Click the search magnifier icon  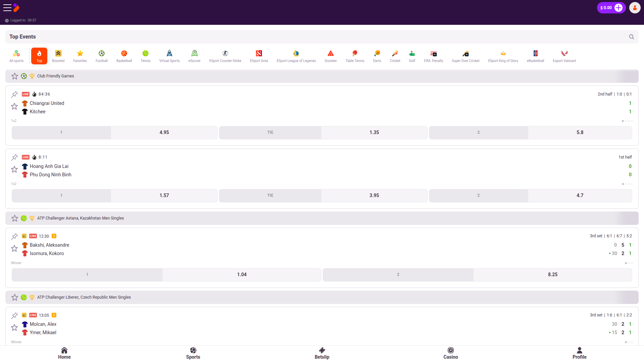pyautogui.click(x=632, y=37)
